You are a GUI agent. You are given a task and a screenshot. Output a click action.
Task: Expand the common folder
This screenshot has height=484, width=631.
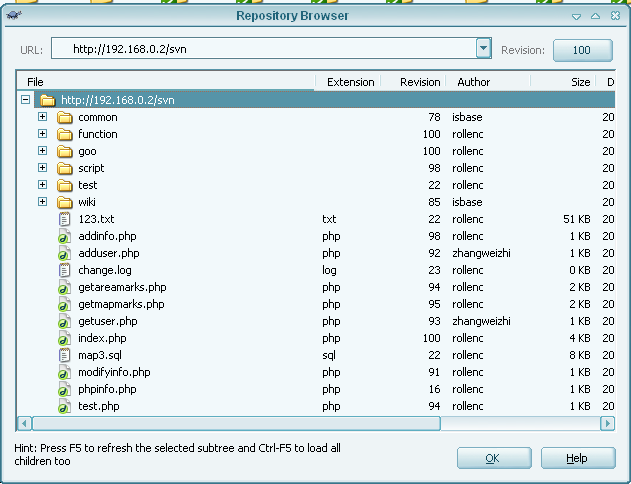coord(42,117)
